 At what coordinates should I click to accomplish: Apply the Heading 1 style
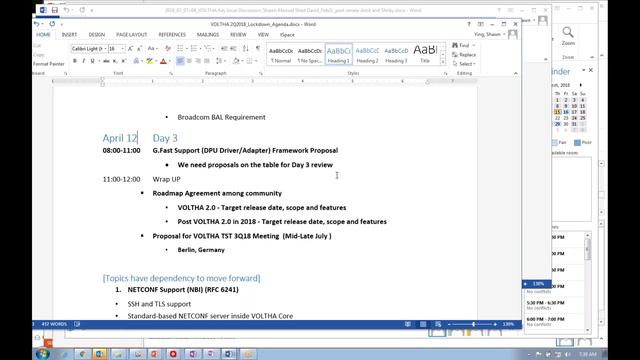click(339, 55)
